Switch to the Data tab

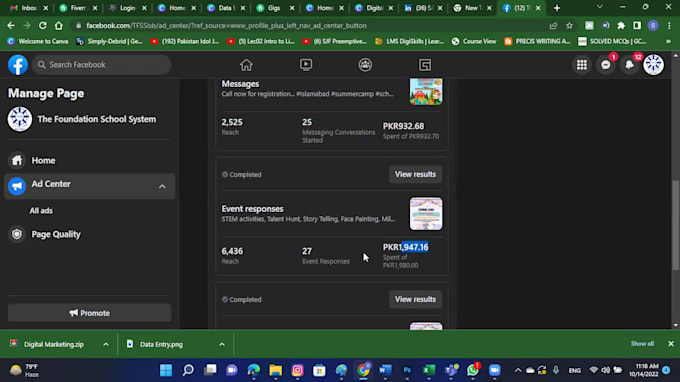click(x=226, y=8)
